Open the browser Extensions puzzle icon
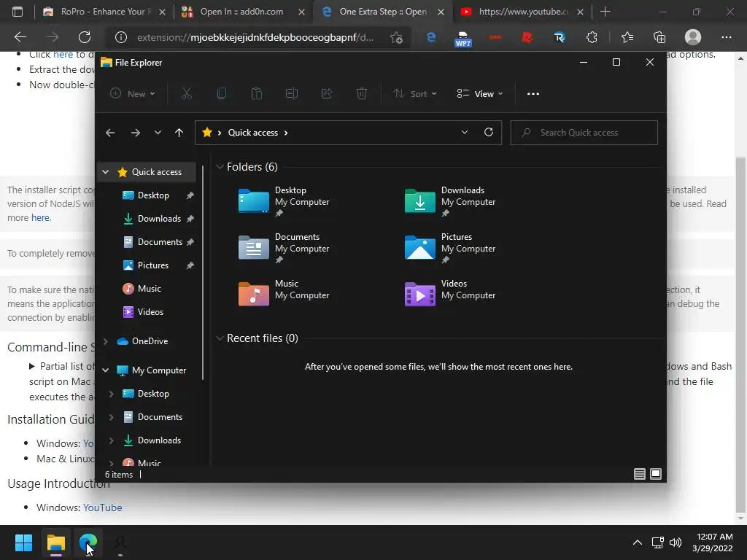747x560 pixels. (592, 37)
